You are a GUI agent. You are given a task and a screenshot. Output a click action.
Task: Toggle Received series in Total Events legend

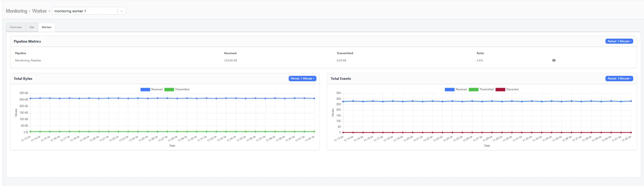[456, 90]
